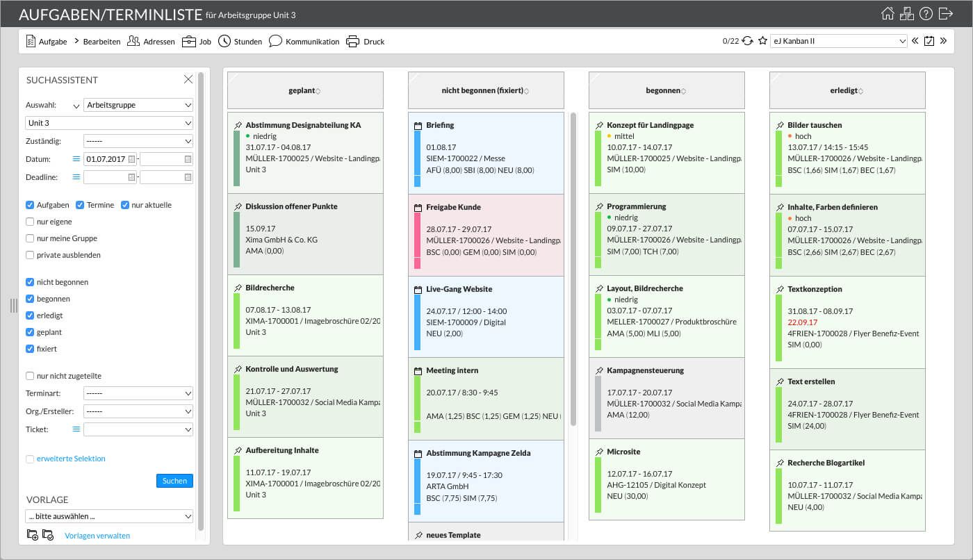Click the save template folder-plus icon
Screen dimensions: 973x560
tap(32, 535)
